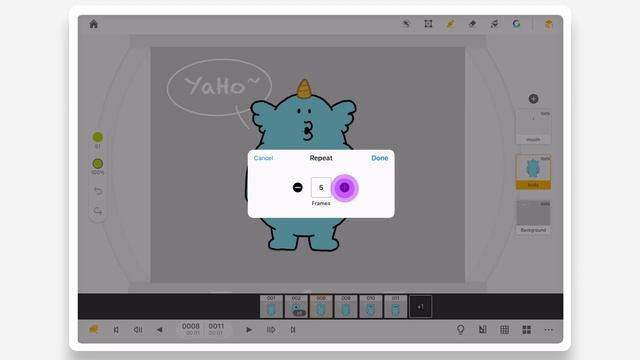The width and height of the screenshot is (640, 360).
Task: Edit the Frames number field showing 5
Action: [321, 187]
